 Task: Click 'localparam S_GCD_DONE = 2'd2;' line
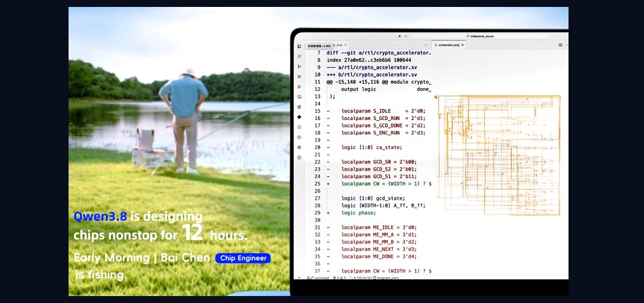pos(383,125)
